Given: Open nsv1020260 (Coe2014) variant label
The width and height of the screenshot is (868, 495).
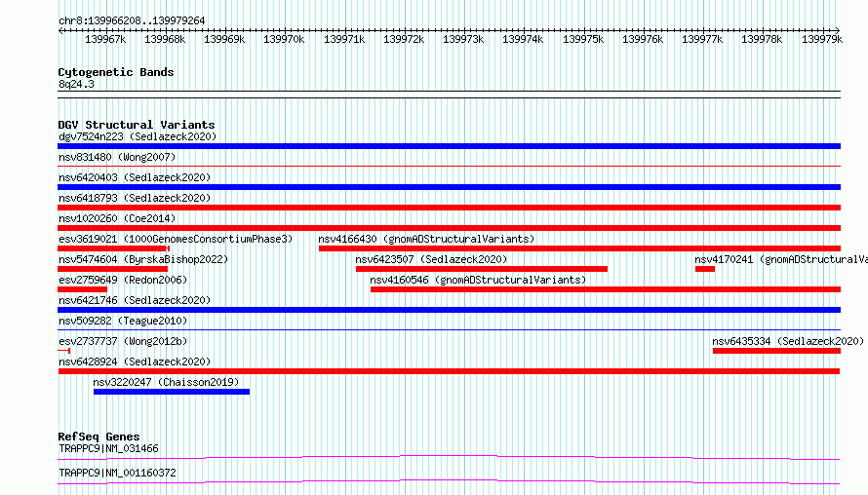Looking at the screenshot, I should point(117,218).
